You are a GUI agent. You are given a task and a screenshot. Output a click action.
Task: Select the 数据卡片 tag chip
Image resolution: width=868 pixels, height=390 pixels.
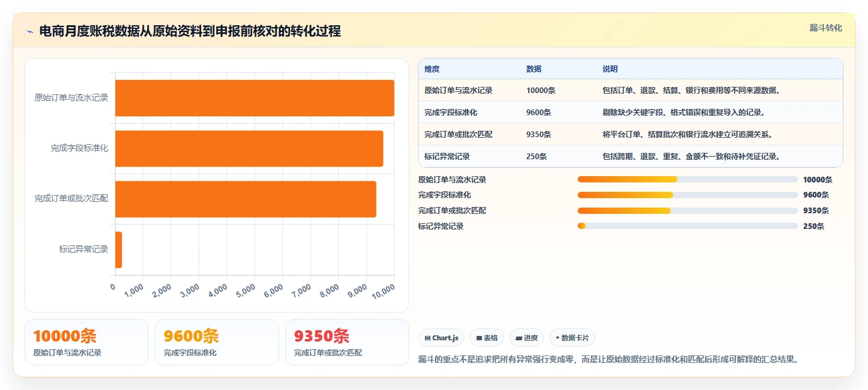pyautogui.click(x=572, y=338)
